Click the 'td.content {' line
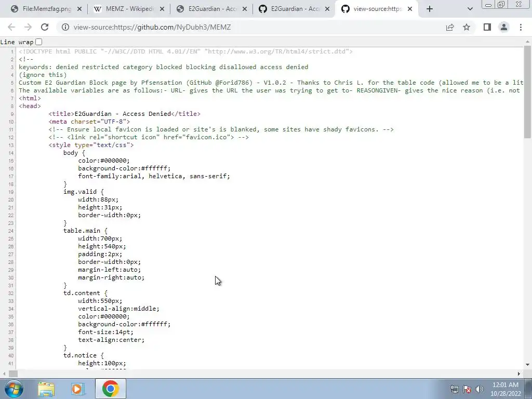The width and height of the screenshot is (532, 399). (x=85, y=293)
